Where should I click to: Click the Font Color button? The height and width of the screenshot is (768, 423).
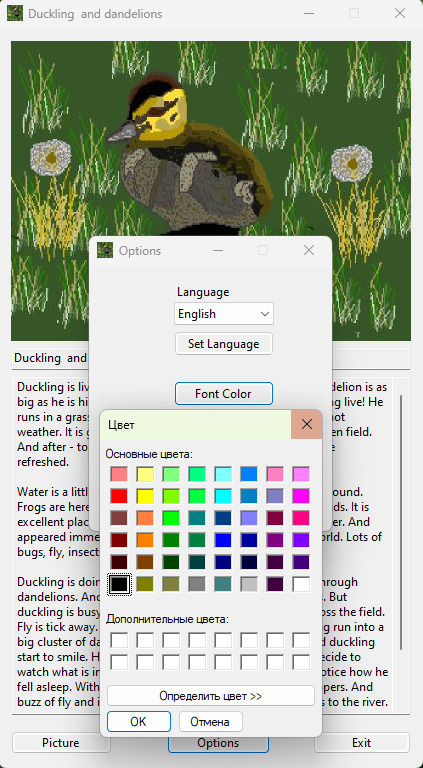coord(224,394)
